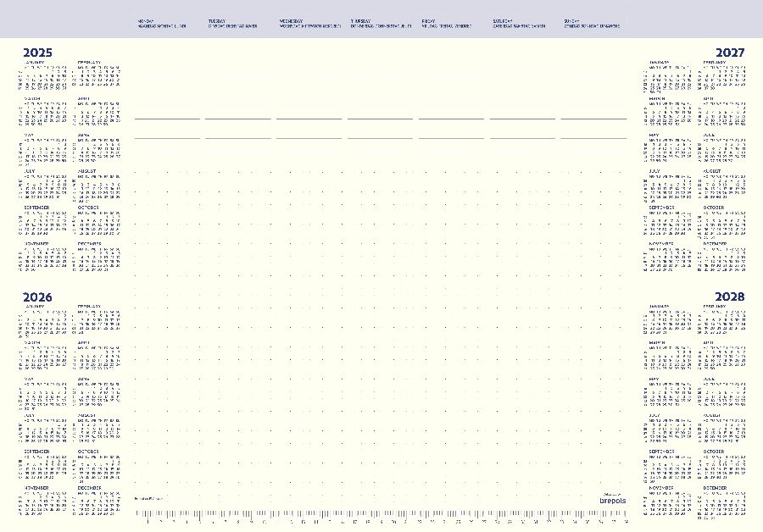Select the Saturday column header
Viewport: 763px width, 532px height.
tap(519, 24)
